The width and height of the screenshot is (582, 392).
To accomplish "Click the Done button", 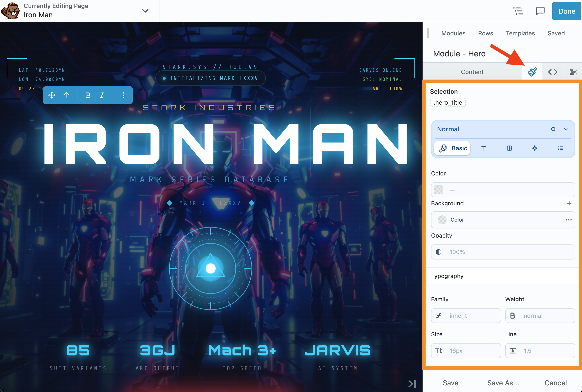I will tap(566, 11).
